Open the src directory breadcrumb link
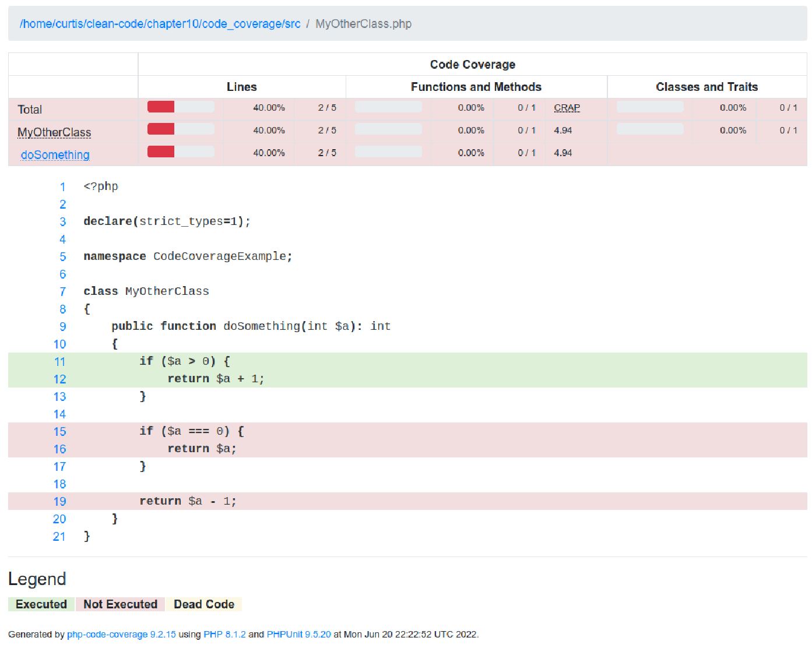The image size is (812, 648). pyautogui.click(x=160, y=24)
